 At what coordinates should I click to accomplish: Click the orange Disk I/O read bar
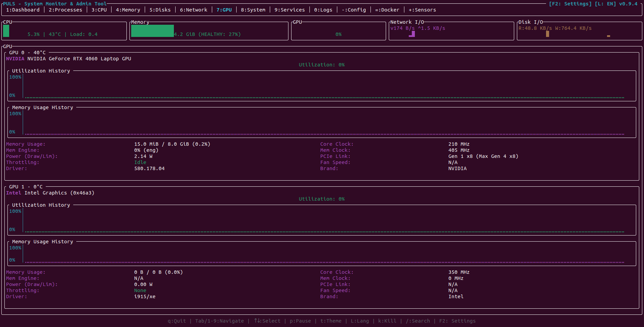point(547,34)
